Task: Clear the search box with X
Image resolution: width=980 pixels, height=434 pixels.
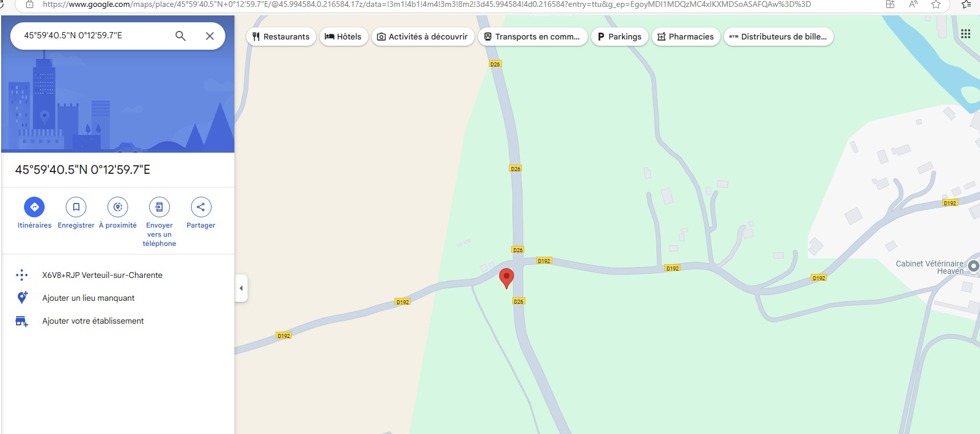Action: point(210,36)
